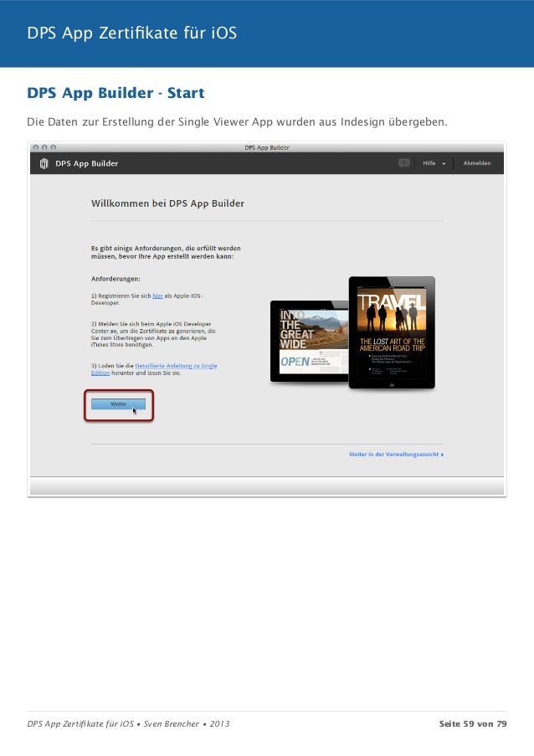534x756 pixels.
Task: Click the blue Weiter button
Action: (x=118, y=404)
